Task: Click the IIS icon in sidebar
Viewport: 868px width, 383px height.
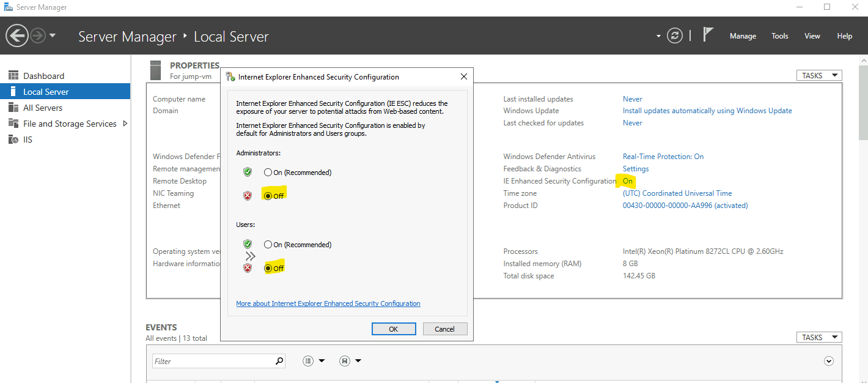Action: click(13, 139)
